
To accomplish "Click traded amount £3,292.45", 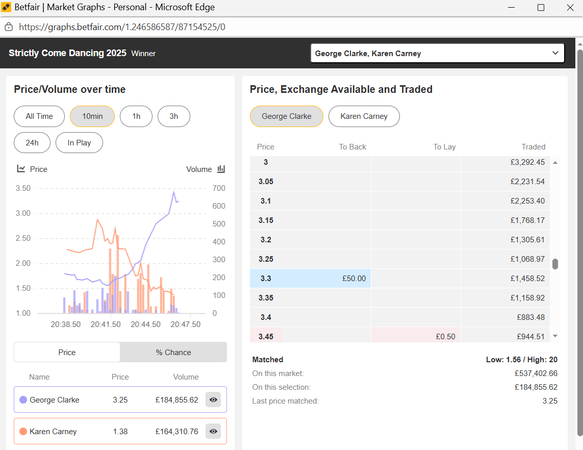I will click(528, 162).
